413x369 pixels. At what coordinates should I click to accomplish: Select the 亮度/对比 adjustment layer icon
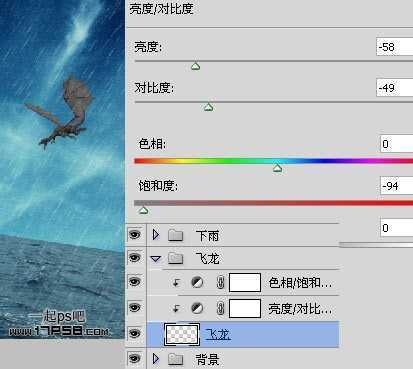coord(197,308)
